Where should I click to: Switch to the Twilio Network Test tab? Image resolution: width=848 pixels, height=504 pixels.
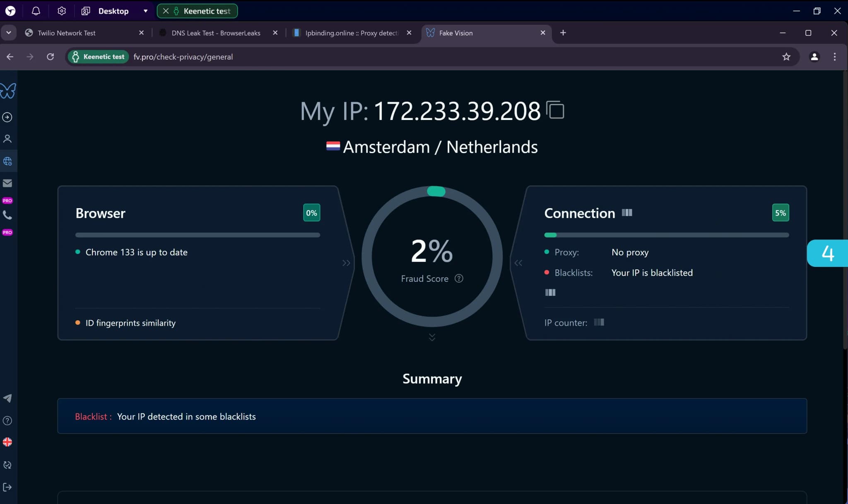click(x=67, y=33)
